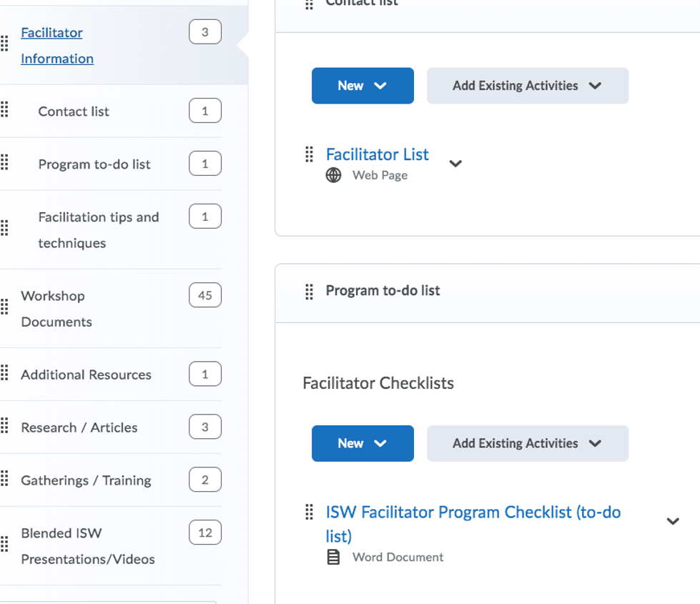Viewport: 700px width, 604px height.
Task: Open the Facilitator List web page
Action: pyautogui.click(x=377, y=154)
